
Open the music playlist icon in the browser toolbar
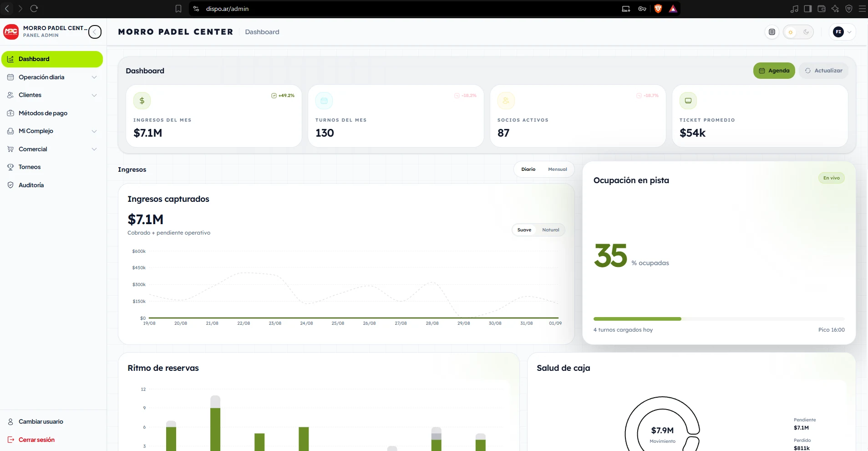[794, 9]
